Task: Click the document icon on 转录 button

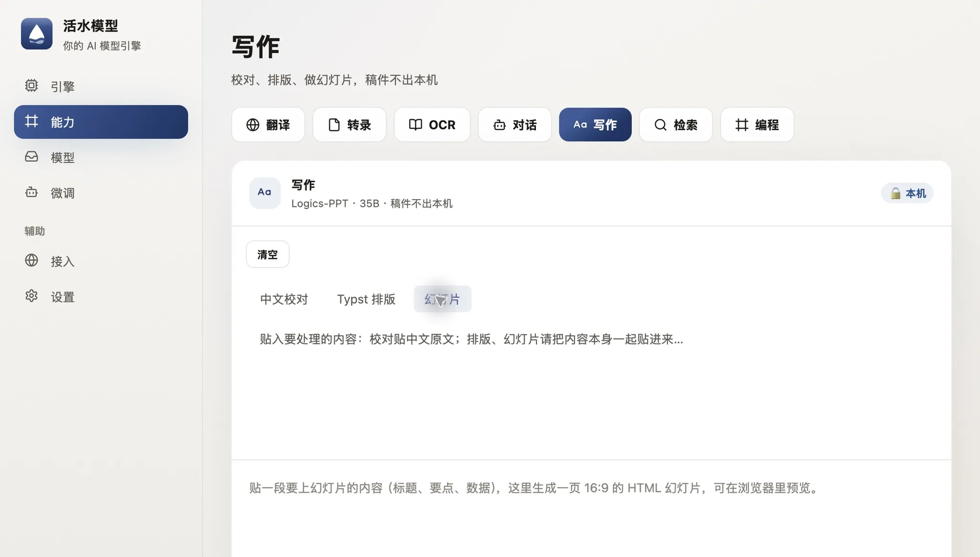Action: [x=334, y=125]
